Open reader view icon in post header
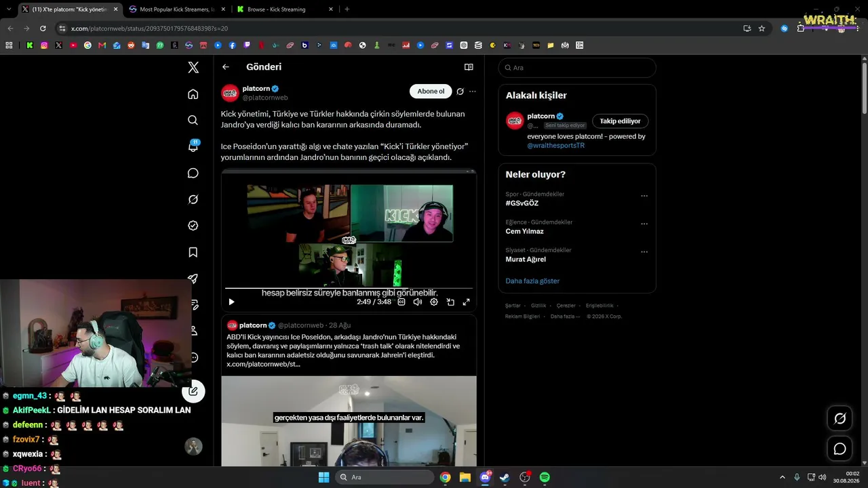 (x=469, y=67)
